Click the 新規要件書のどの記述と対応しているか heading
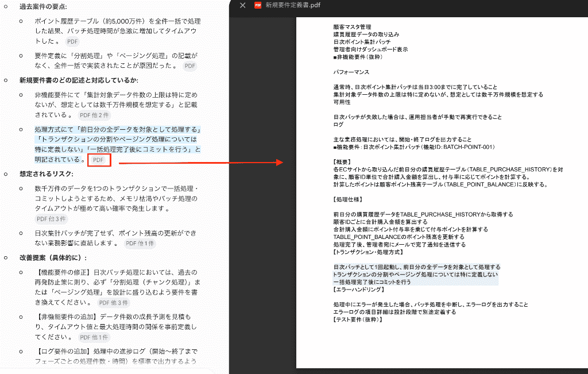This screenshot has height=374, width=588. [x=79, y=80]
